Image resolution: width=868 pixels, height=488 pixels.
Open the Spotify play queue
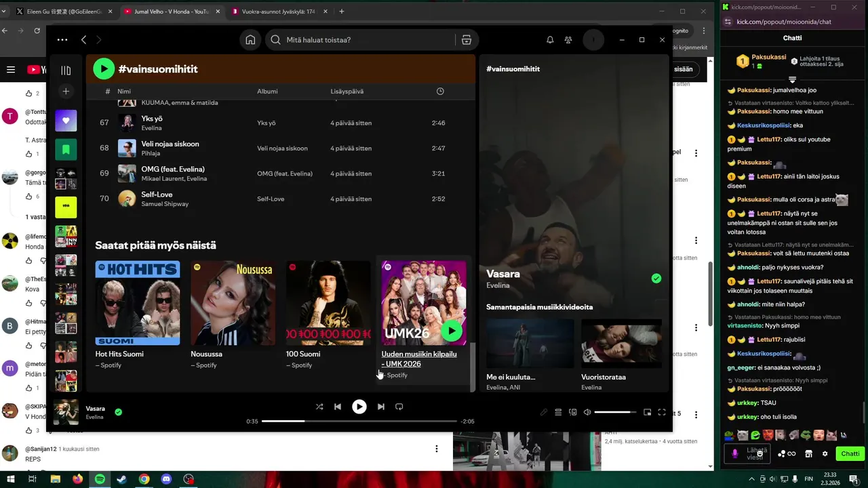pos(558,412)
